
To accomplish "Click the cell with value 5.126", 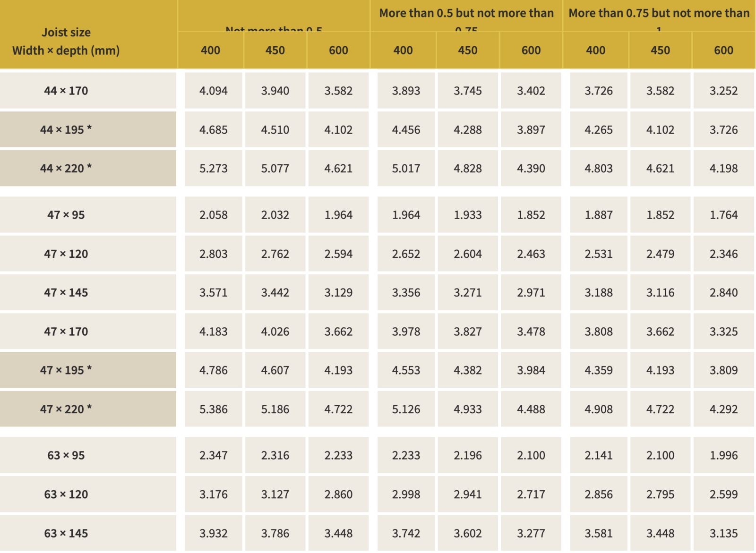I will (406, 409).
